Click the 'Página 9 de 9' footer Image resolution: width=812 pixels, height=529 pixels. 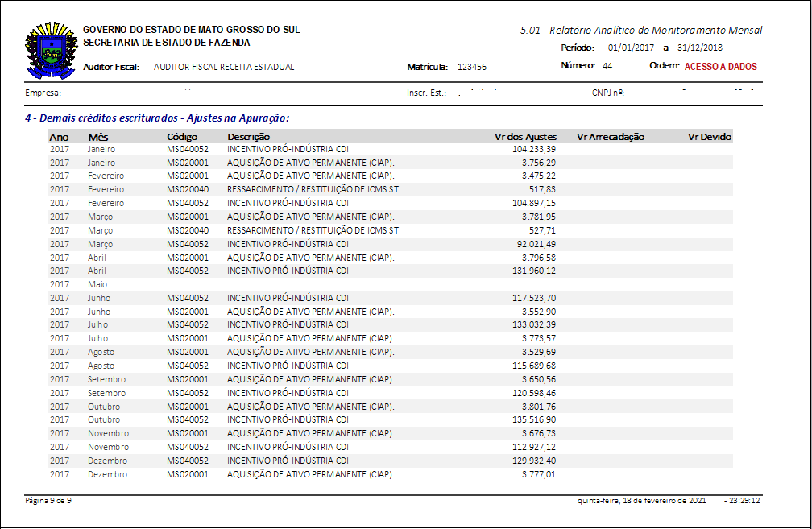[48, 501]
